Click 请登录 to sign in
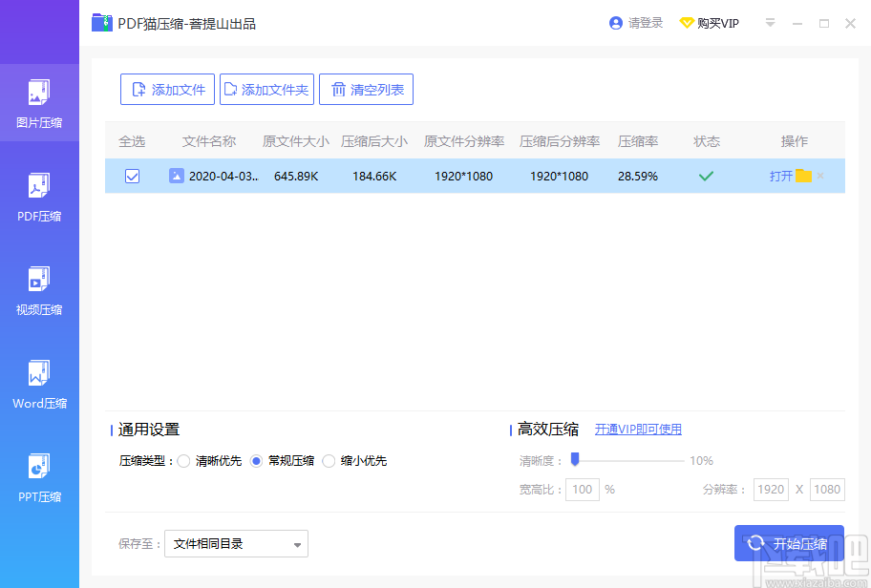 click(636, 22)
